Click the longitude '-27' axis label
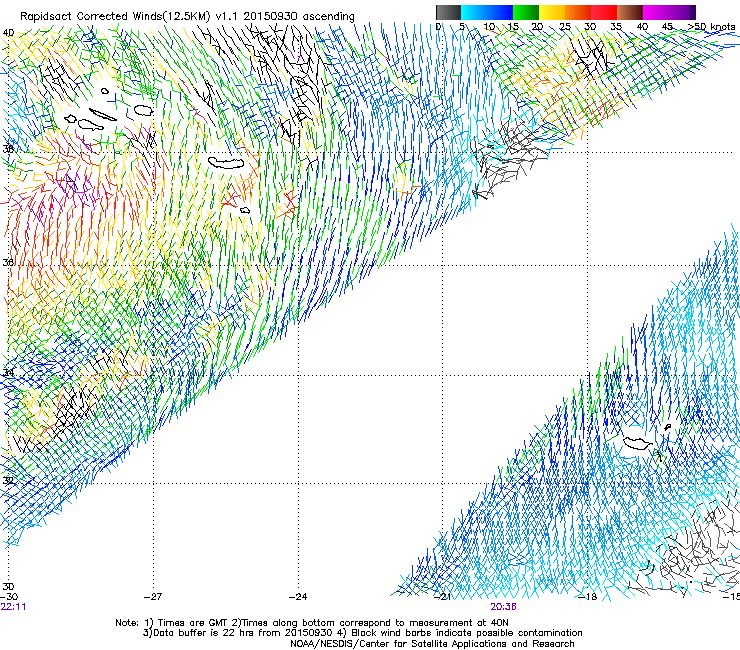This screenshot has width=740, height=650. (x=153, y=597)
